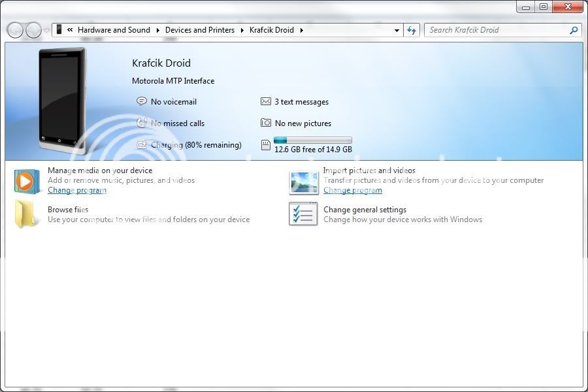Click Change program under Import pictures
The height and width of the screenshot is (392, 588).
pyautogui.click(x=353, y=190)
